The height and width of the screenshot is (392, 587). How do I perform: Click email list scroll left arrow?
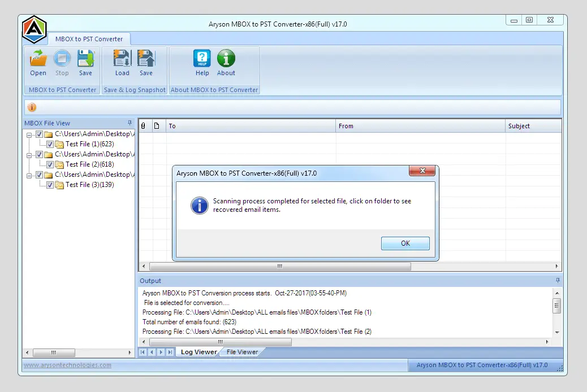(x=144, y=266)
